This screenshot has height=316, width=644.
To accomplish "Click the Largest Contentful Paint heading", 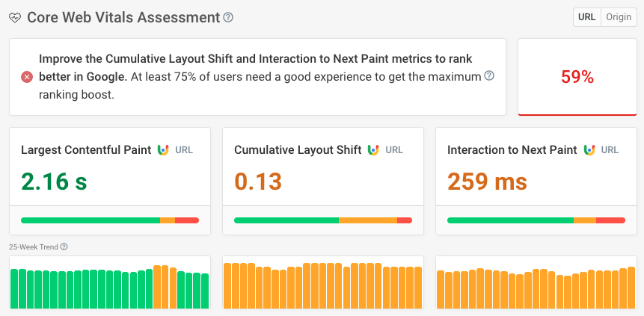I will 86,150.
